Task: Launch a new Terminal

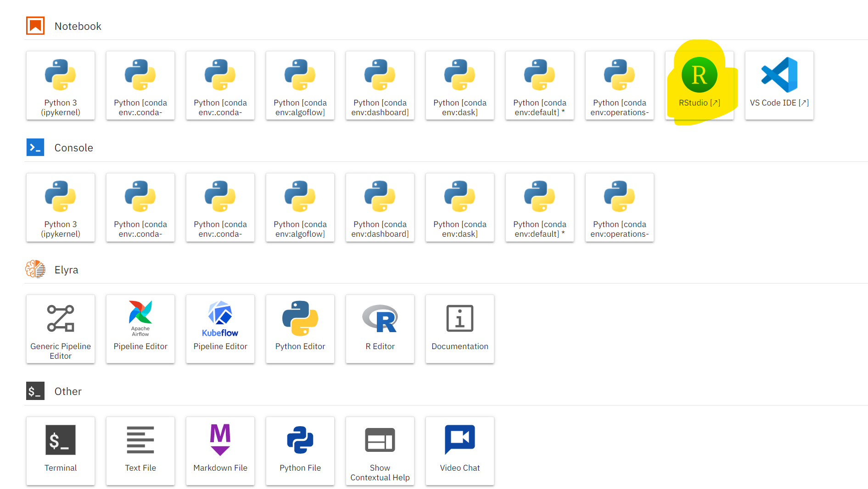Action: pos(61,451)
